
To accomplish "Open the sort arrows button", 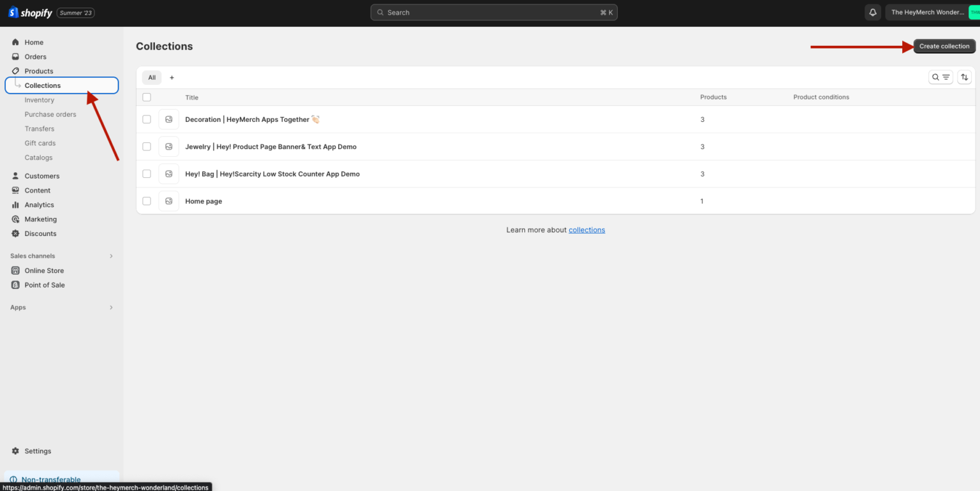I will 964,77.
